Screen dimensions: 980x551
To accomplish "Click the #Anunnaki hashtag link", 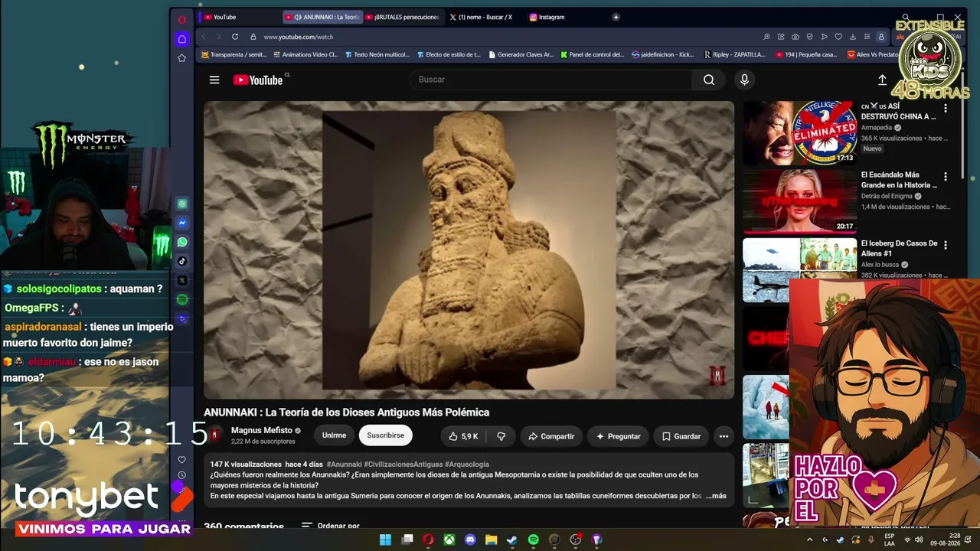I will [x=344, y=464].
